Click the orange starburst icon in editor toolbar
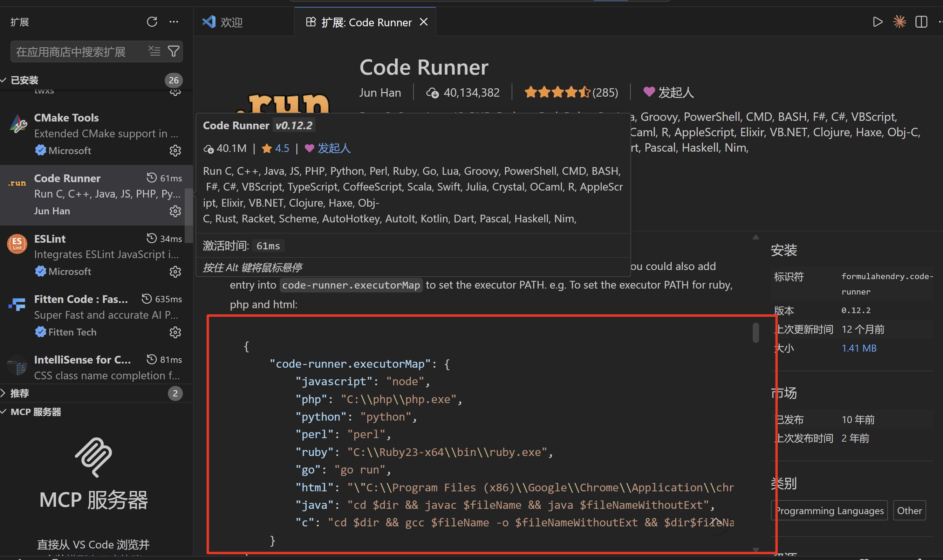 (899, 22)
